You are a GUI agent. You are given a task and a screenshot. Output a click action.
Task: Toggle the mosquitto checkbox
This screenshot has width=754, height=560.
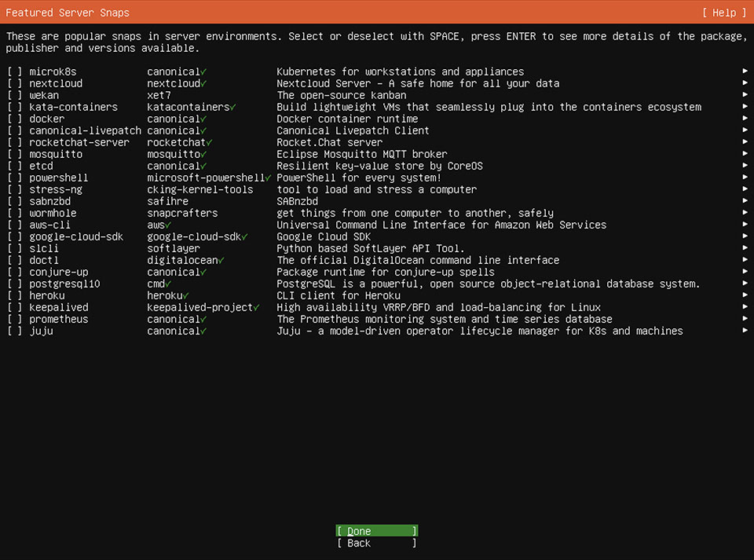coord(14,154)
